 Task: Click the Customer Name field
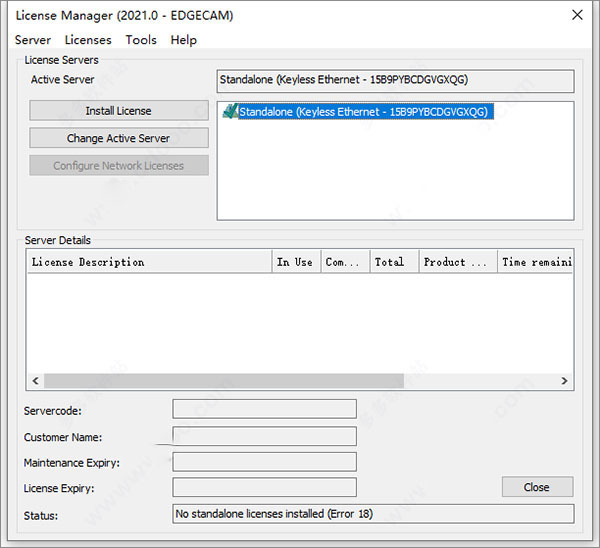(264, 436)
